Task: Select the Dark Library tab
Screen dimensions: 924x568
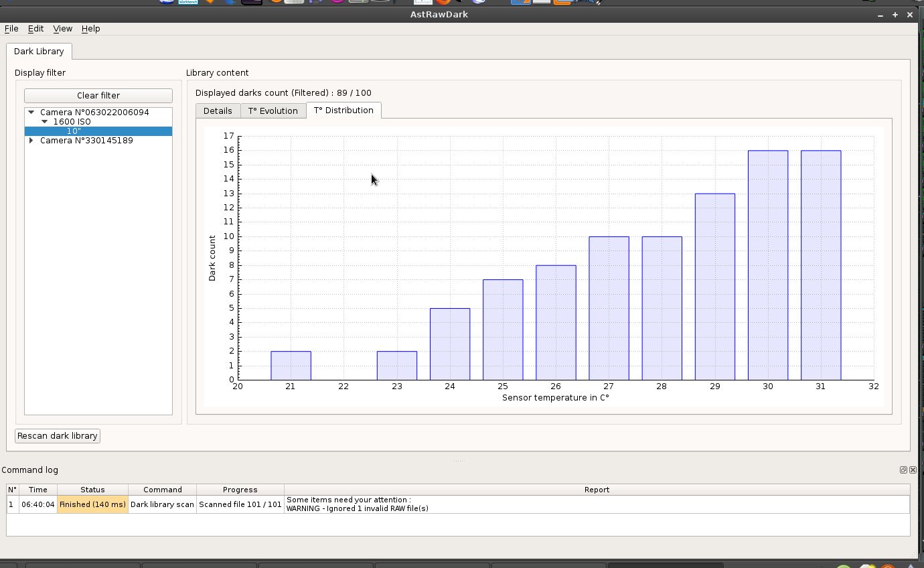Action: point(39,52)
